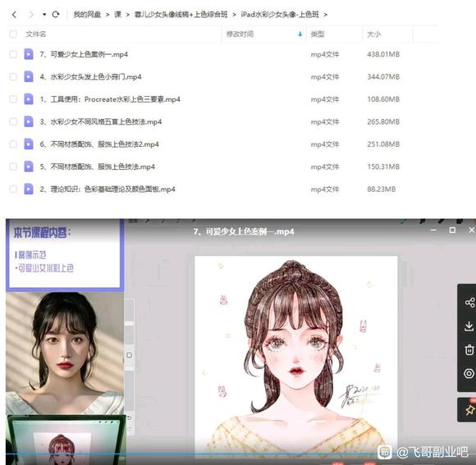Check the box for 4、水彩少女头发上色小窍门.mp4
The width and height of the screenshot is (476, 465).
click(13, 77)
